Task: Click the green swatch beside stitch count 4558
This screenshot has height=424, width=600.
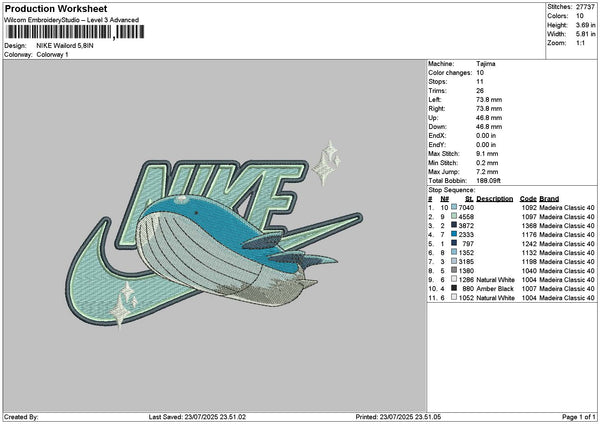Action: 454,216
